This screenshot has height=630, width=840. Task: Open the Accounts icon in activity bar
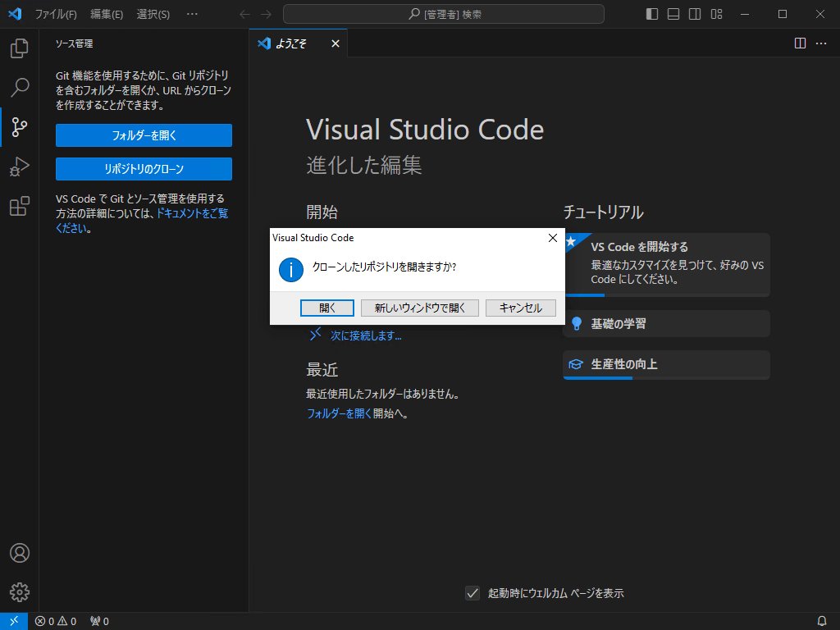click(20, 553)
